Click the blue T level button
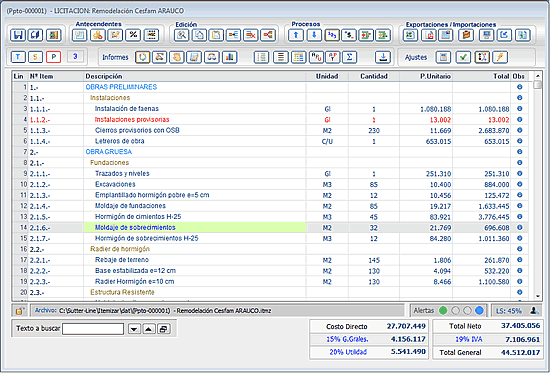 pyautogui.click(x=18, y=57)
